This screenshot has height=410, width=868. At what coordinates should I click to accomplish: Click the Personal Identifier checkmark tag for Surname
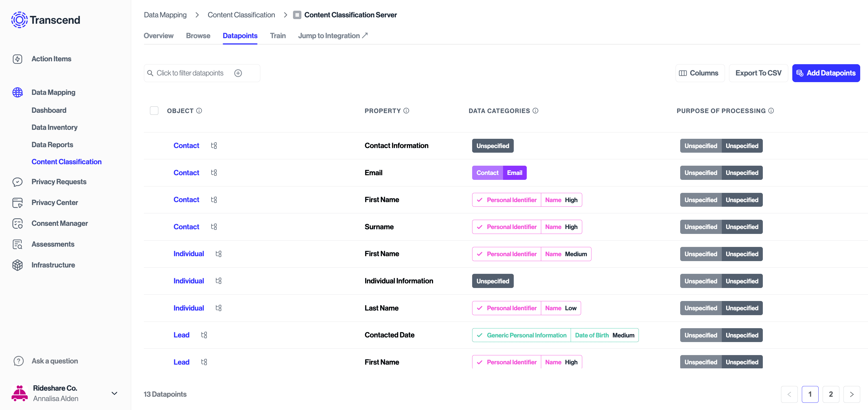point(507,227)
